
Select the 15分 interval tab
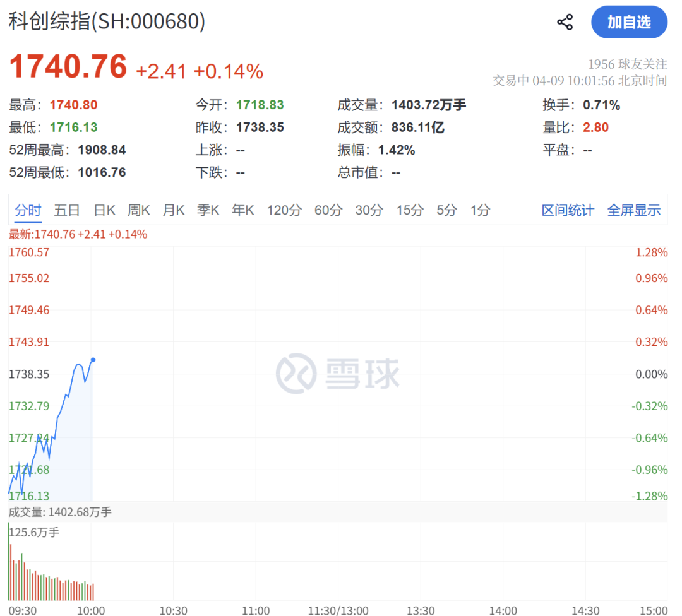(409, 210)
